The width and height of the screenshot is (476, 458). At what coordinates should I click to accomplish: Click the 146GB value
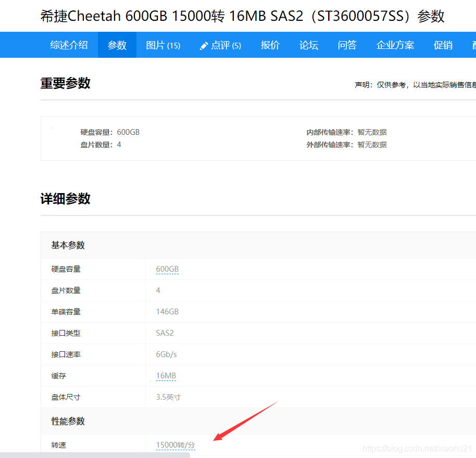coord(167,312)
